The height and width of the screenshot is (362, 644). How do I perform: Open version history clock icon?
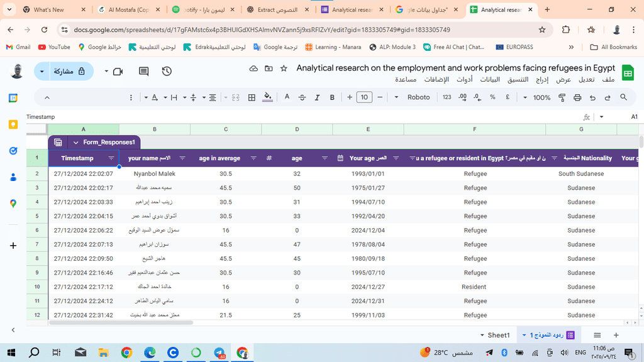point(167,72)
